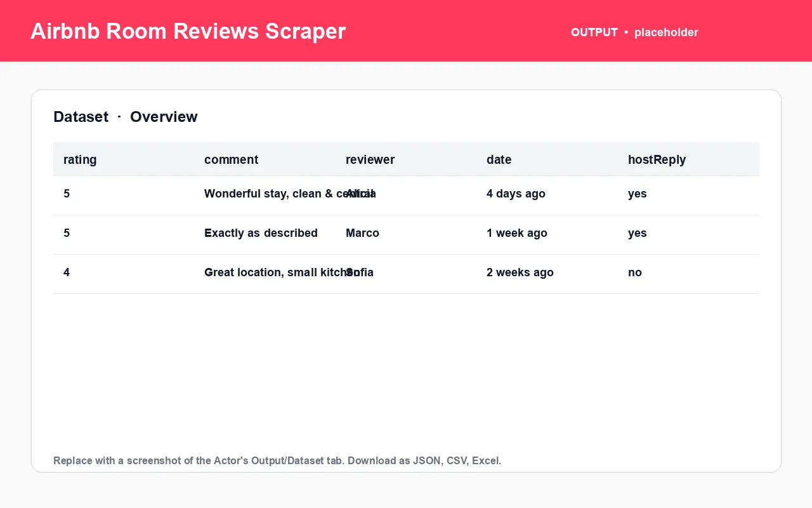Click the reviewer name Marco
The image size is (812, 508).
(362, 233)
